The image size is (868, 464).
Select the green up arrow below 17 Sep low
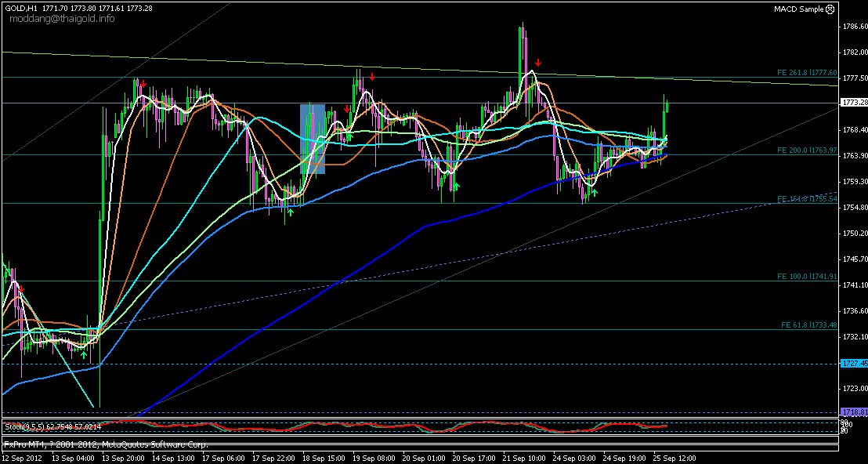click(x=291, y=210)
